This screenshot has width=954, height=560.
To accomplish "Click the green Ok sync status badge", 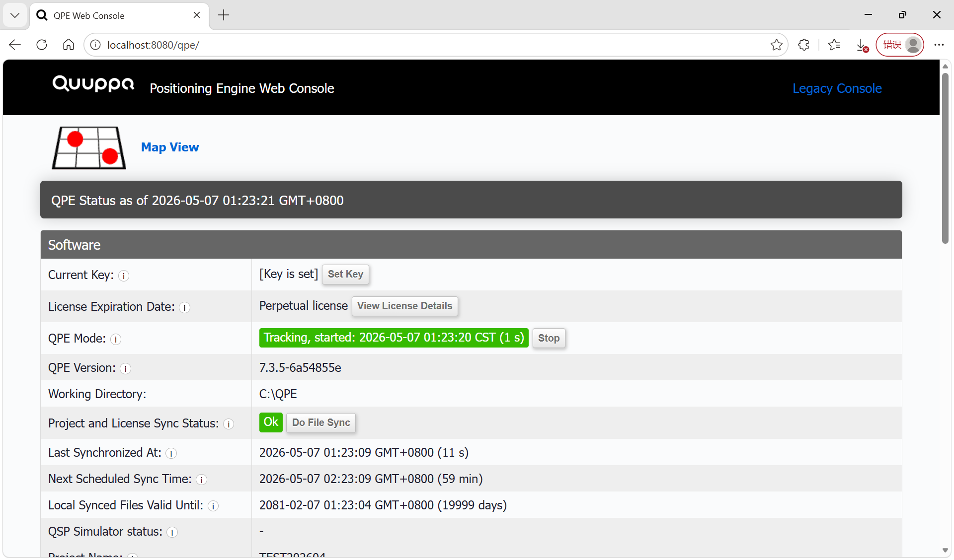I will tap(271, 422).
